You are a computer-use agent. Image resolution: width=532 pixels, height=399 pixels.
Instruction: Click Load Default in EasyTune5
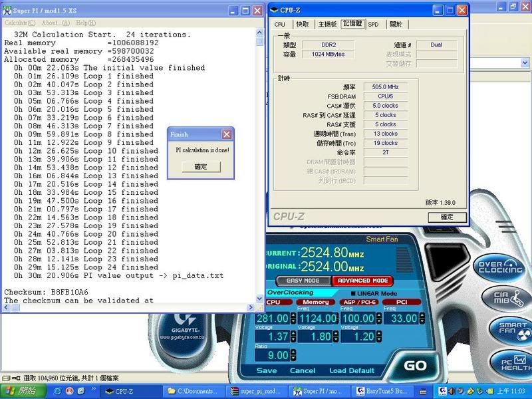pyautogui.click(x=352, y=370)
